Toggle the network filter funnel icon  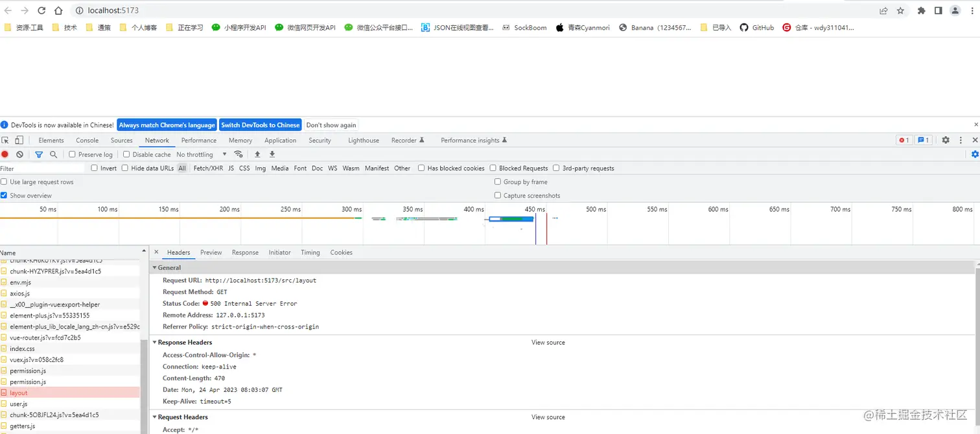point(39,154)
